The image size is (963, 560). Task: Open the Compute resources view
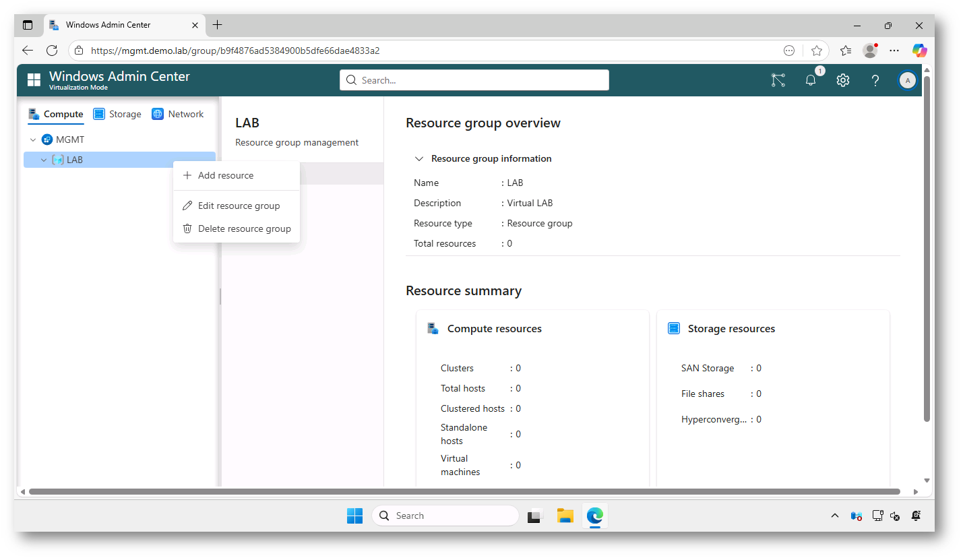[x=55, y=114]
